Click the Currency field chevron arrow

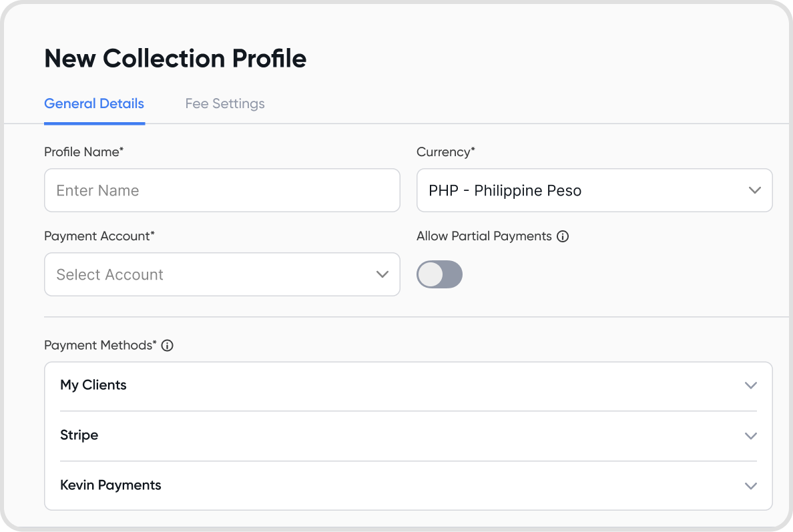pos(755,190)
